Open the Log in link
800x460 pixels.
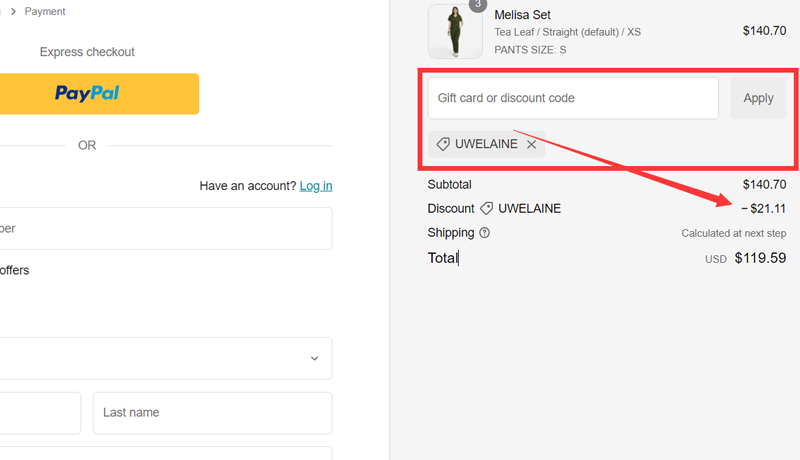point(316,186)
